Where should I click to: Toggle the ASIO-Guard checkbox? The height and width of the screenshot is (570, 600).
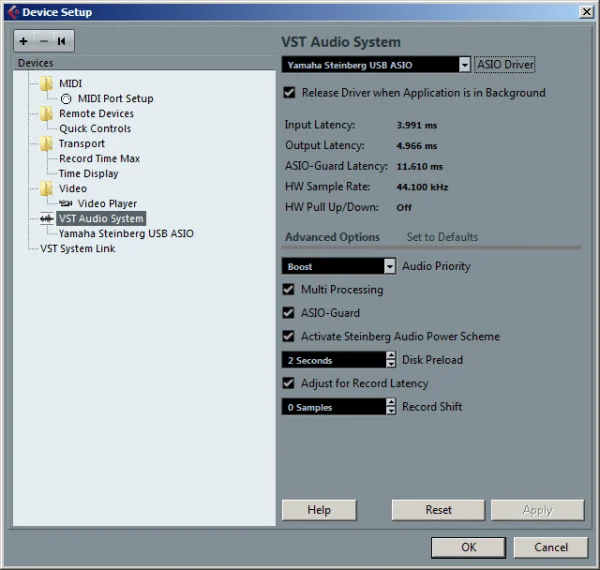pos(289,313)
